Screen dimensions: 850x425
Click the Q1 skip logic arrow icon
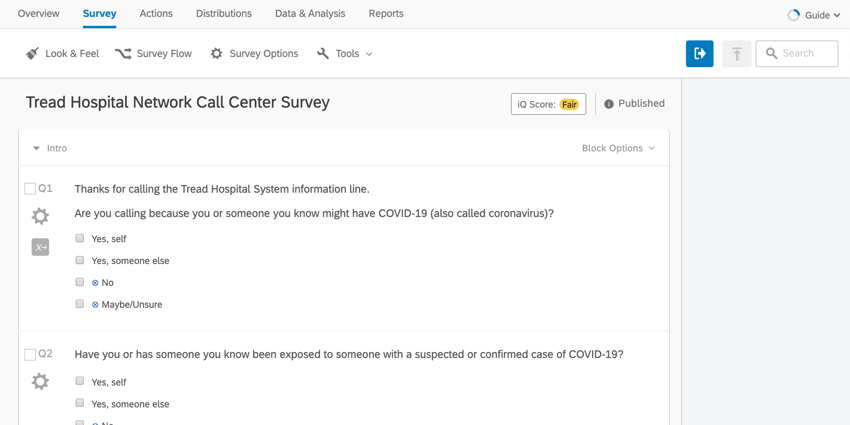click(x=40, y=247)
